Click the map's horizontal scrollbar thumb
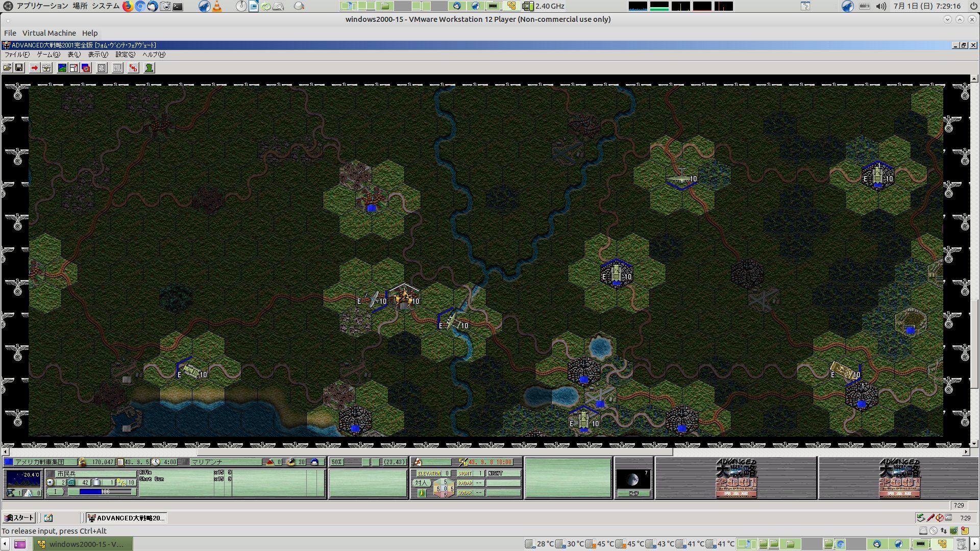 (x=434, y=452)
